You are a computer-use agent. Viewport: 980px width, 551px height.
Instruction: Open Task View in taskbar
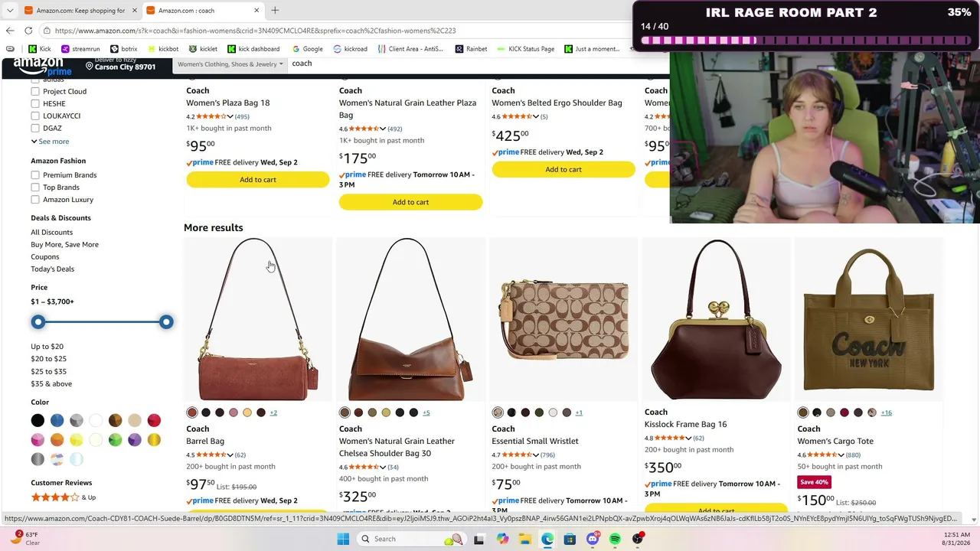click(x=479, y=539)
